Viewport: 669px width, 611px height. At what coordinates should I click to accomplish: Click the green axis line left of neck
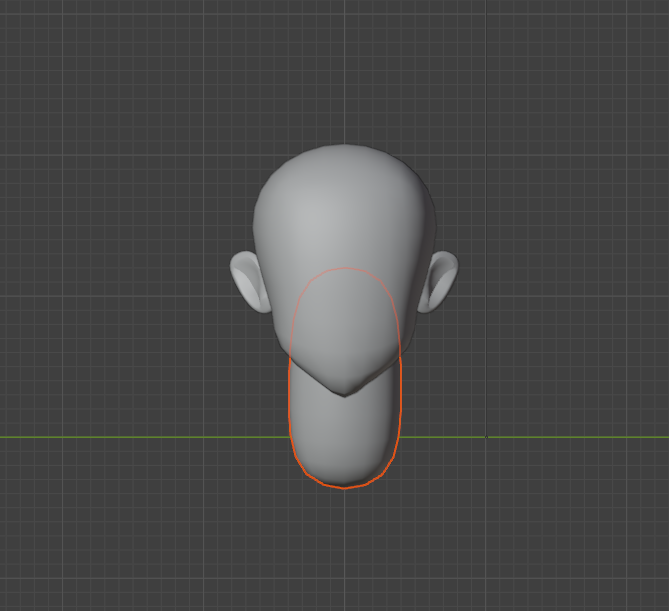tap(144, 437)
